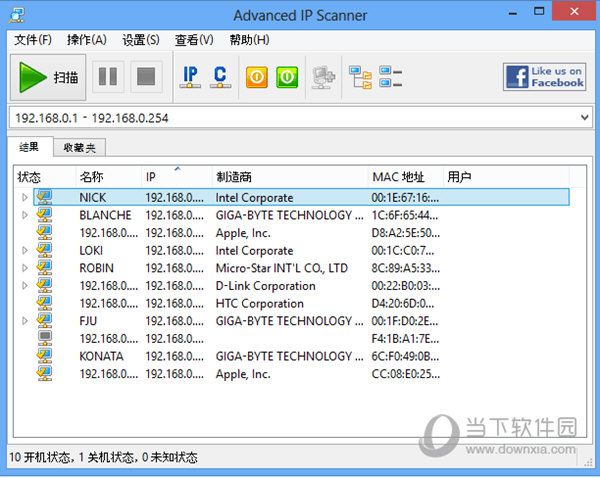This screenshot has height=478, width=600.
Task: Click the D-Link Corporation manufacturer cell
Action: coord(266,285)
